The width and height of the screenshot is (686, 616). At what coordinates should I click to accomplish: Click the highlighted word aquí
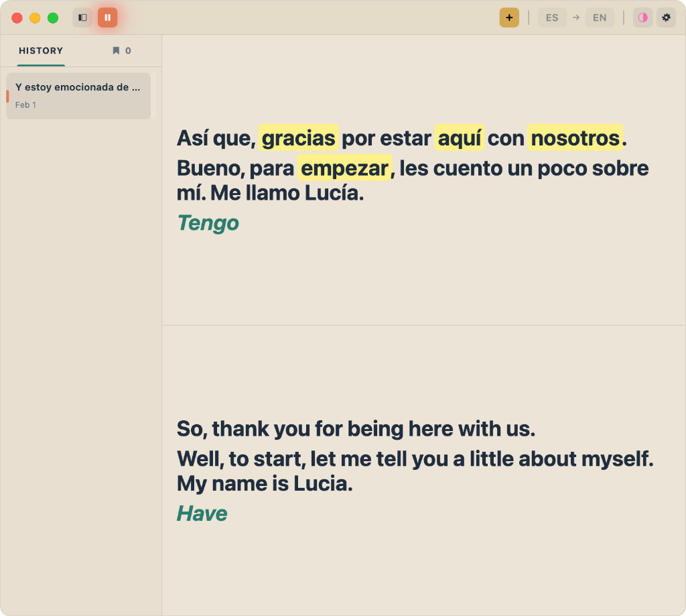pos(460,138)
